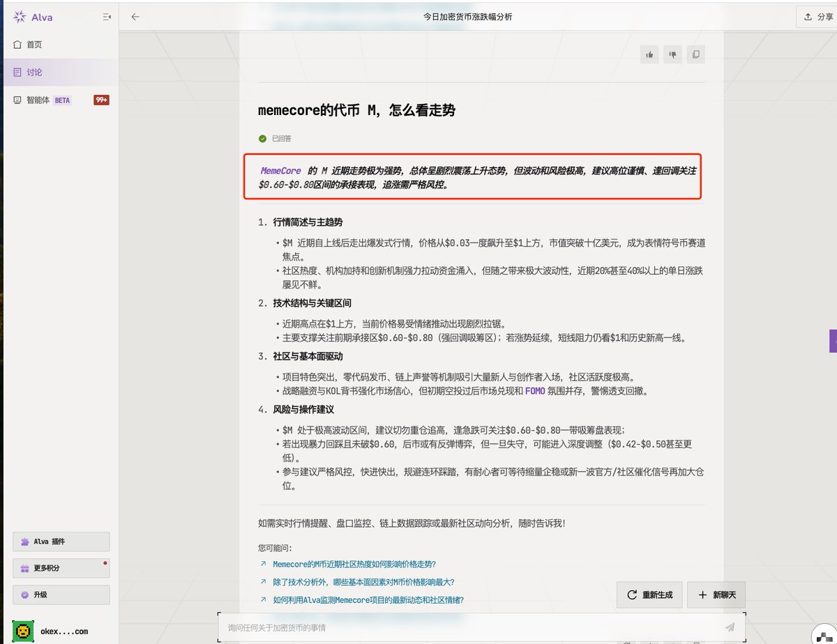
Task: Click the purple side tab on the right edge
Action: [833, 341]
